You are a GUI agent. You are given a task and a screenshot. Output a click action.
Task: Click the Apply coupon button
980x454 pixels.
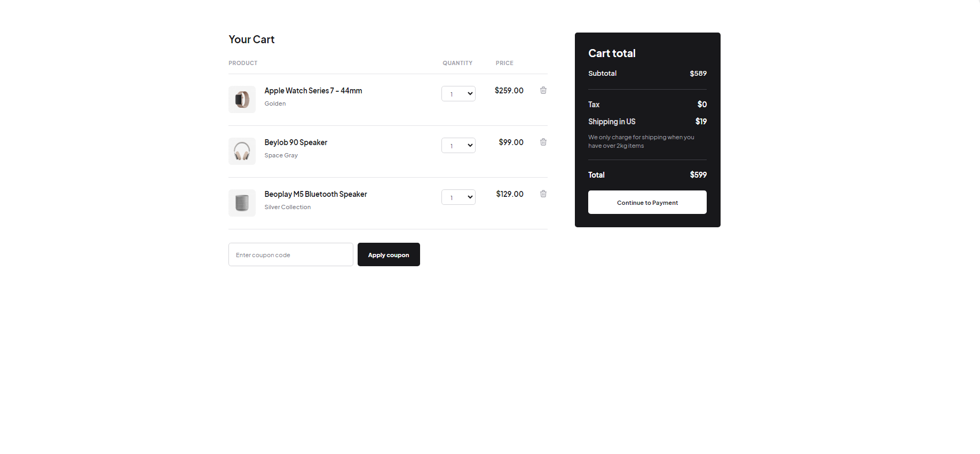click(389, 254)
